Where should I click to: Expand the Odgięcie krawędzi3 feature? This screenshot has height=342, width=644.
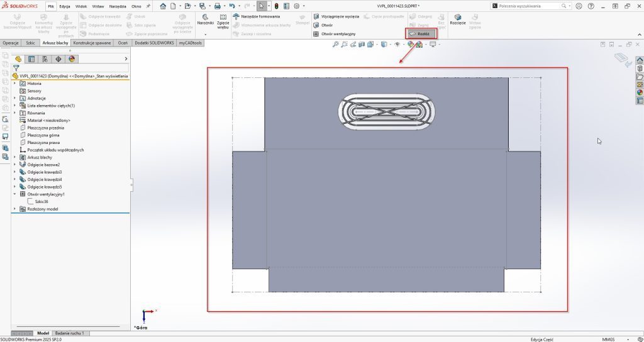15,172
